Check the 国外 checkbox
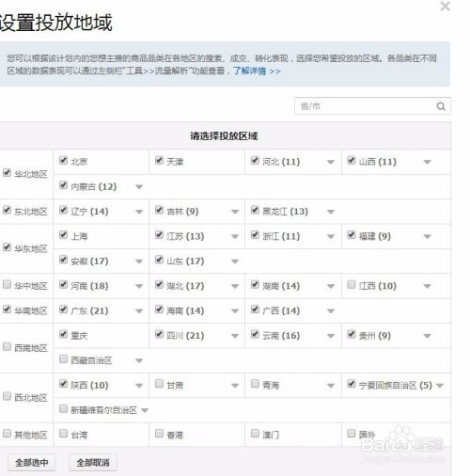470x476 pixels. coord(352,434)
